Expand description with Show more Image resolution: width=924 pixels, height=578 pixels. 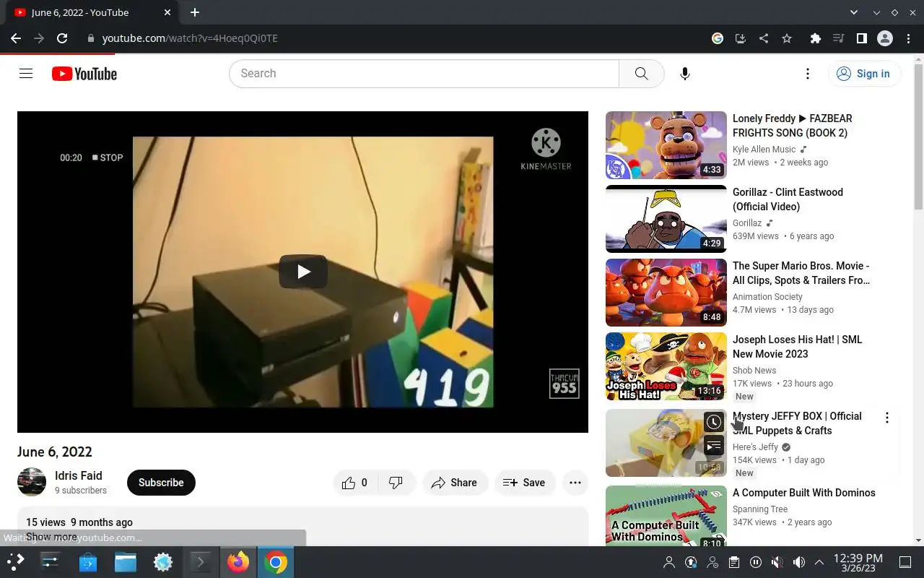pyautogui.click(x=51, y=537)
